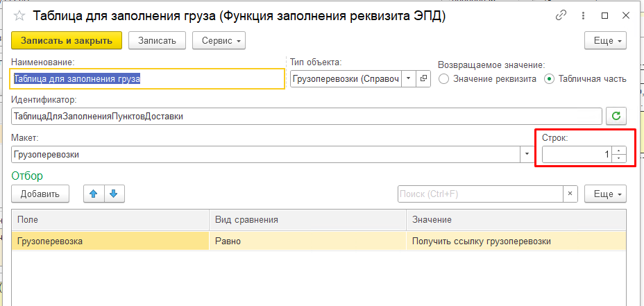Open the object type with the open-form icon

tap(423, 78)
